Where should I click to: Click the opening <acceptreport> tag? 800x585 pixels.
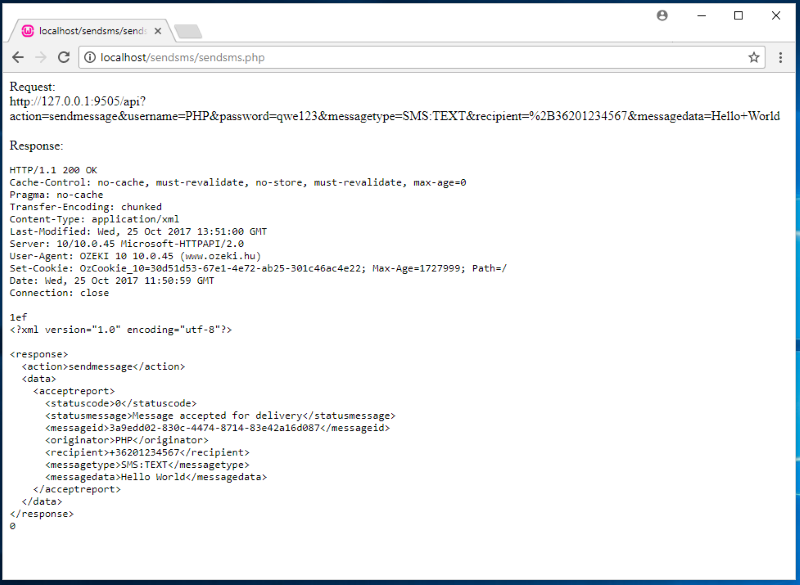click(74, 391)
